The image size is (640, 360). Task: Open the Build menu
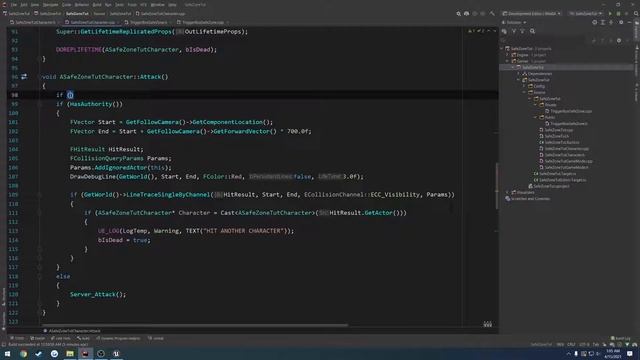tap(97, 4)
